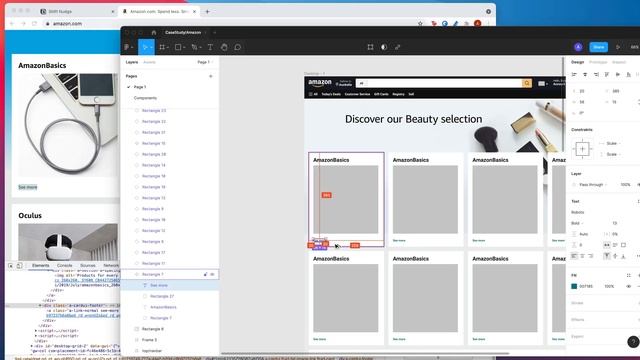Toggle the visibility eye on Rectangle 1 layer row

(x=212, y=275)
